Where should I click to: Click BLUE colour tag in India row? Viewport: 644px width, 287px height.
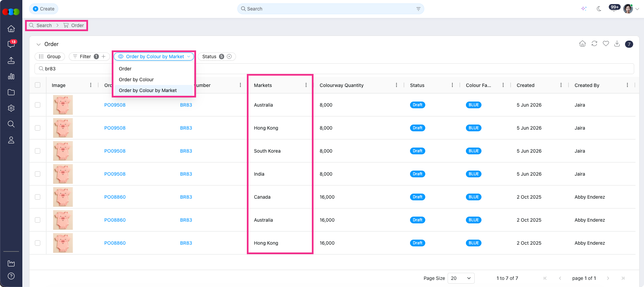tap(474, 174)
